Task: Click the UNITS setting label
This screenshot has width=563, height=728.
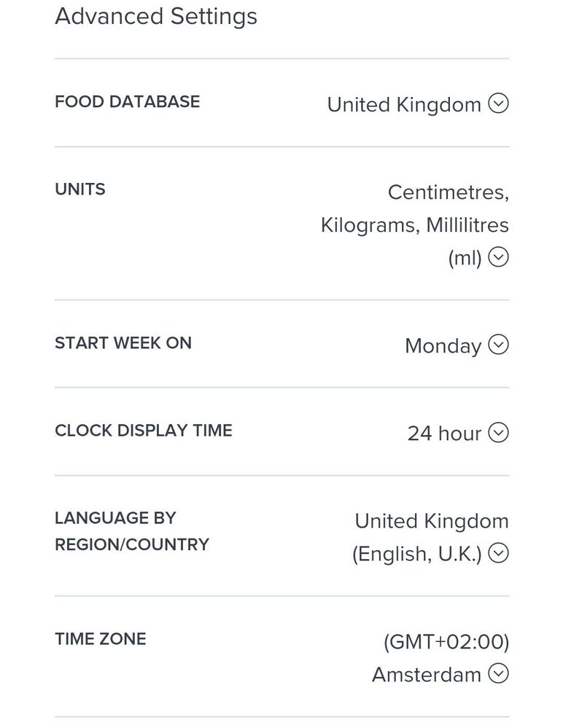Action: coord(80,189)
